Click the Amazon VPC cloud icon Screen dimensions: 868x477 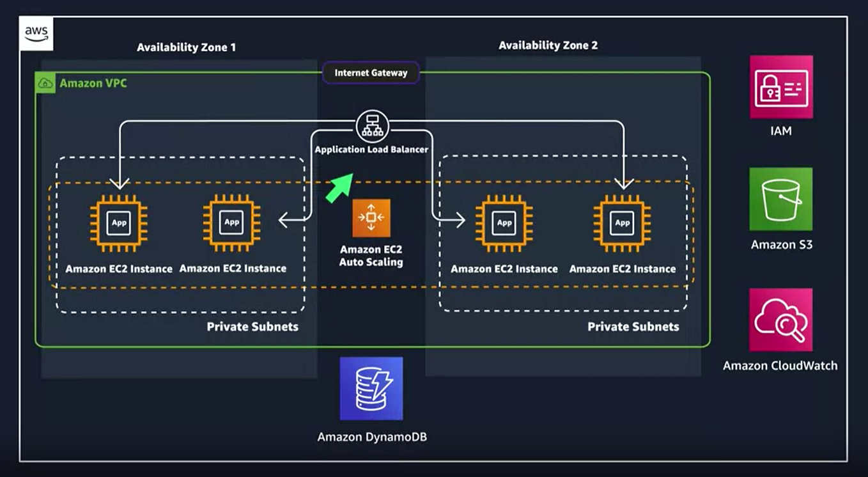(x=44, y=82)
